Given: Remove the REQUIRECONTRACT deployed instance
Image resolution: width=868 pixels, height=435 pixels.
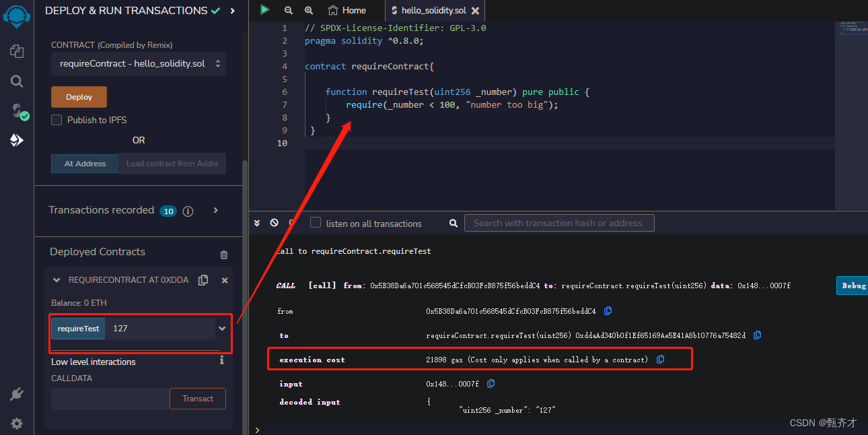Looking at the screenshot, I should coord(225,280).
